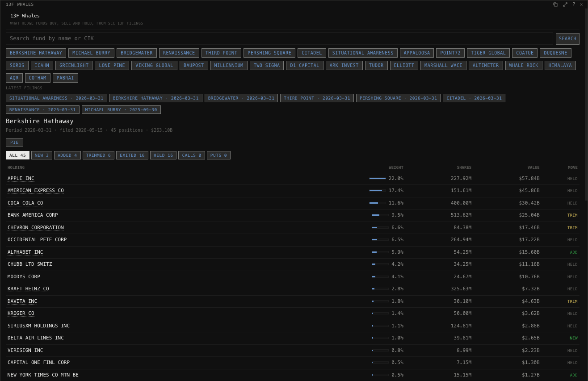Follow the KROGER CO holding link
The height and width of the screenshot is (381, 588).
pos(21,314)
